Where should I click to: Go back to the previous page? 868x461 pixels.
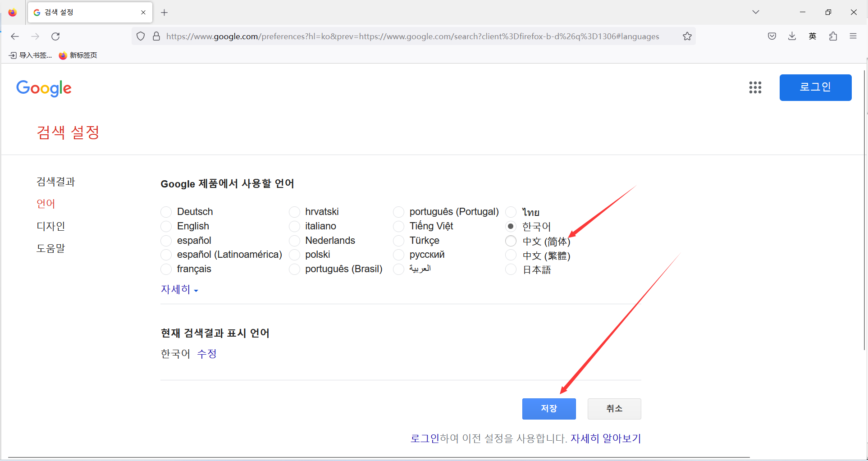click(x=15, y=37)
